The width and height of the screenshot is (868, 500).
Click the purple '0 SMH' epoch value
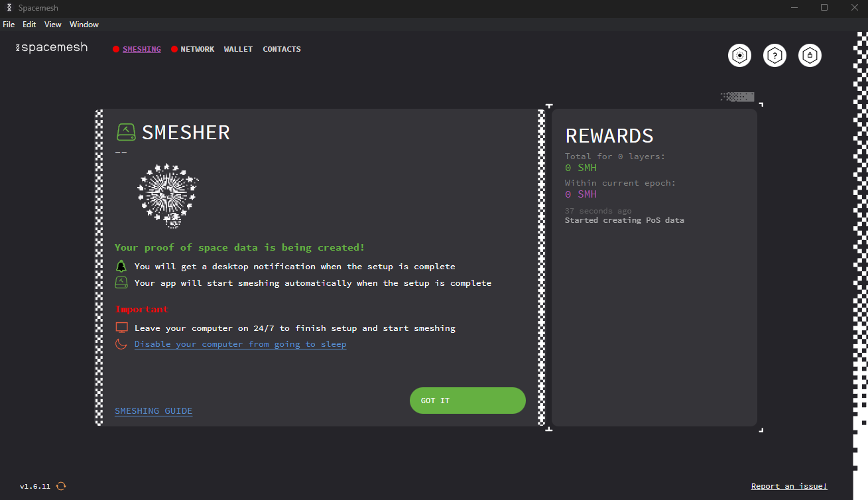click(x=581, y=194)
